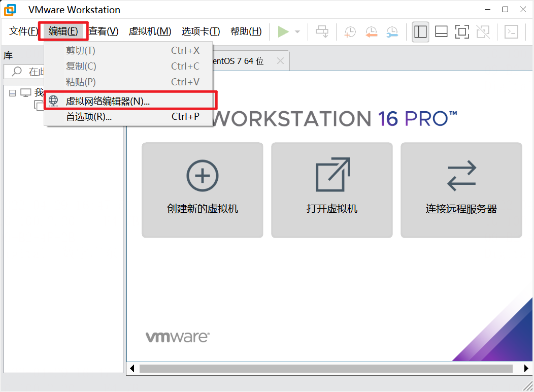
Task: Open the 虚拟机(M) menu
Action: coord(150,31)
